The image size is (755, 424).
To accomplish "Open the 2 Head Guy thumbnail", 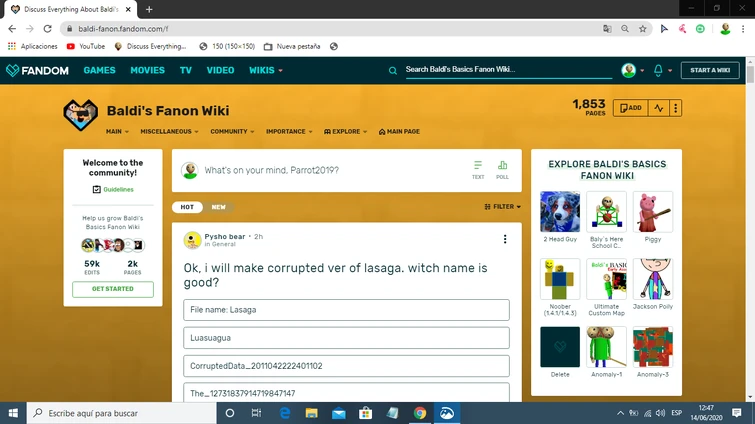I will [x=560, y=212].
